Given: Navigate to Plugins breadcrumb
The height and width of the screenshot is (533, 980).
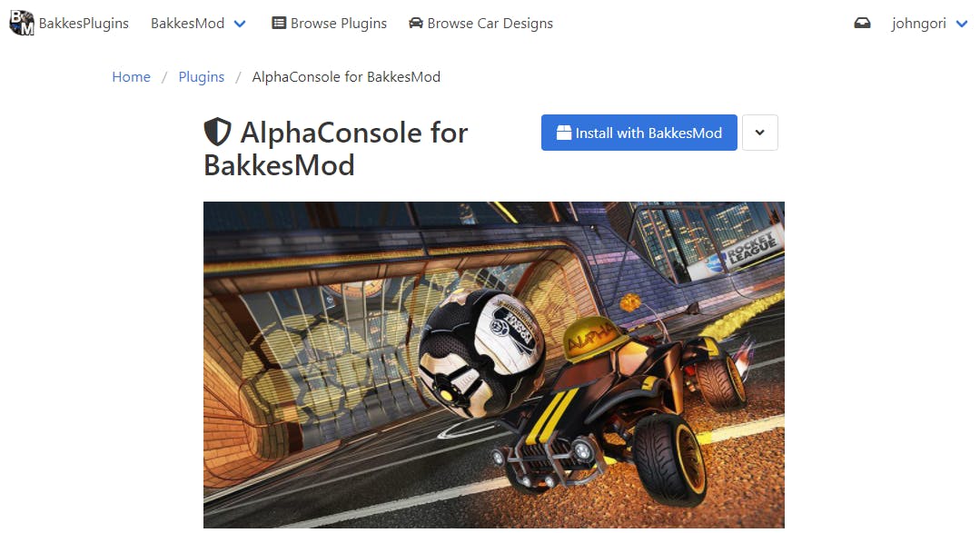Looking at the screenshot, I should click(202, 77).
